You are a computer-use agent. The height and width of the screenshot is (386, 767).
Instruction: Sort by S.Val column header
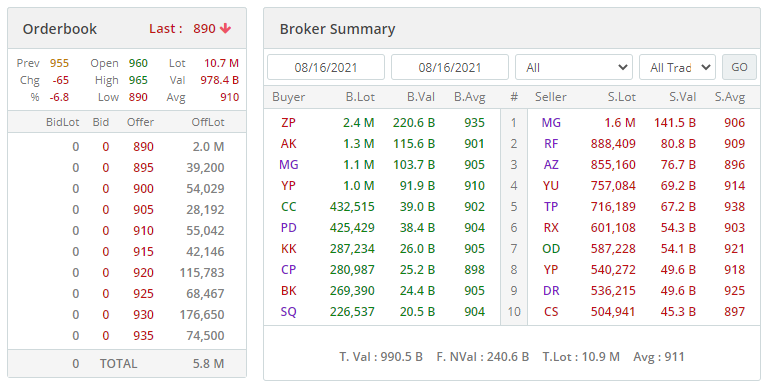click(682, 97)
